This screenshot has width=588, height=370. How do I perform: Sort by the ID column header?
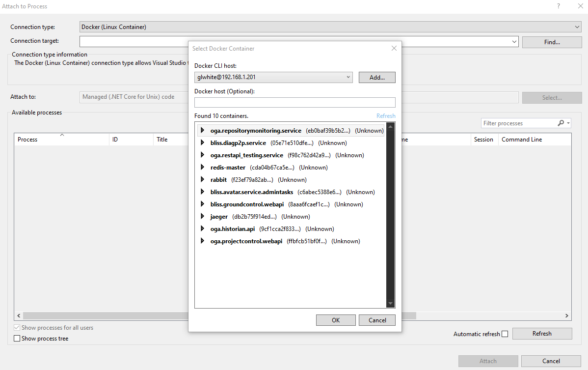coord(131,139)
